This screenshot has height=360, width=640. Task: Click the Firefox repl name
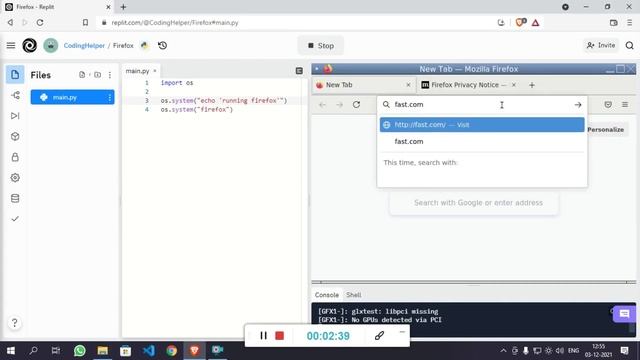tap(123, 45)
